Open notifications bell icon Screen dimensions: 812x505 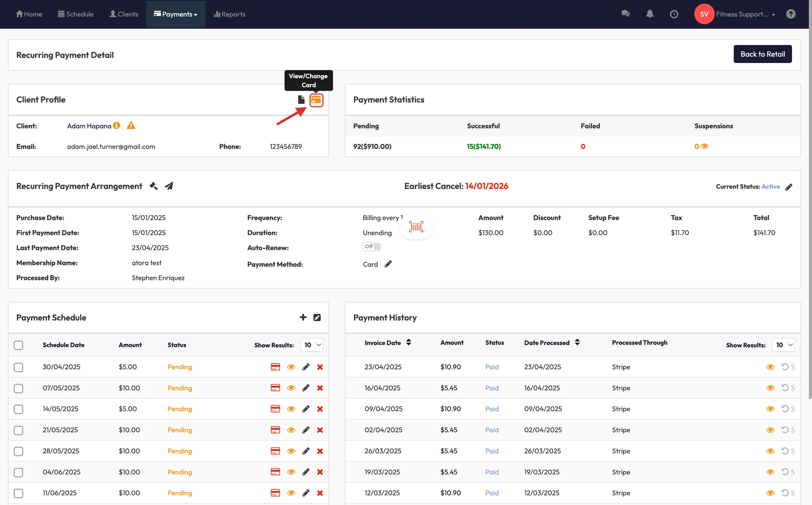coord(649,14)
